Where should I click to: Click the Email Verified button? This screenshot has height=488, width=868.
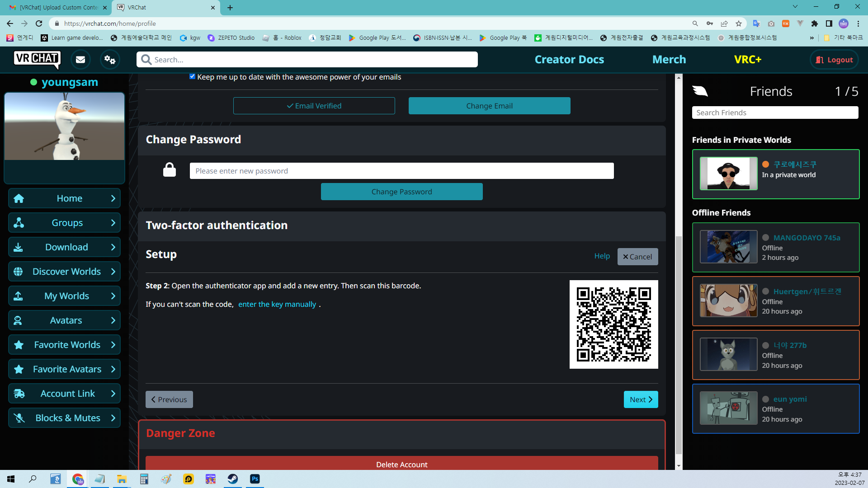point(314,106)
